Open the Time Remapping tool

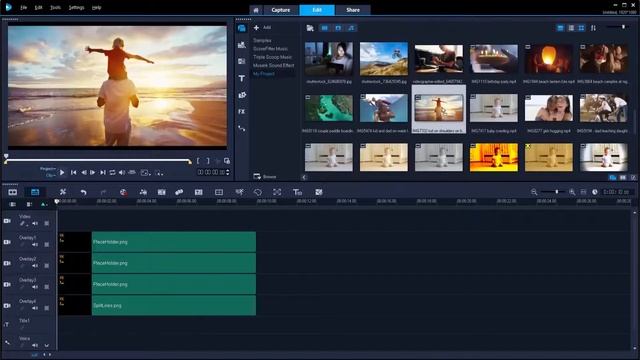click(240, 192)
